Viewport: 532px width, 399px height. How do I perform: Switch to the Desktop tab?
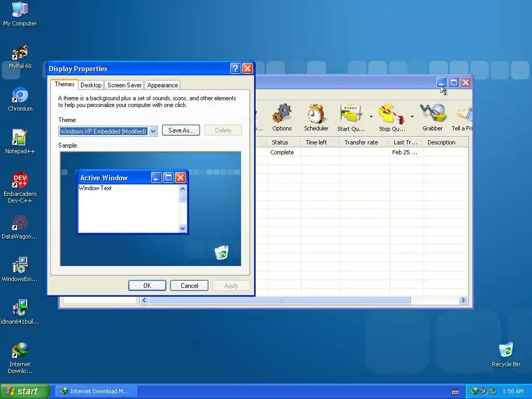point(91,85)
